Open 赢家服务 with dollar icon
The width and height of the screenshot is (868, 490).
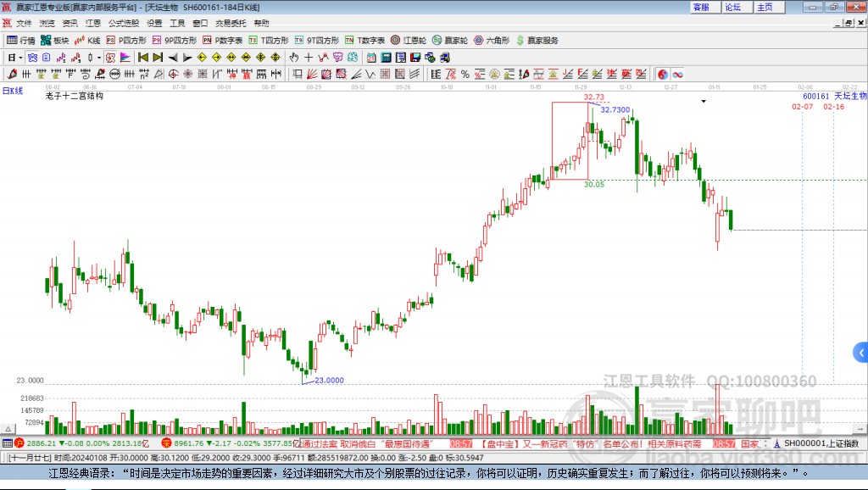[x=537, y=40]
